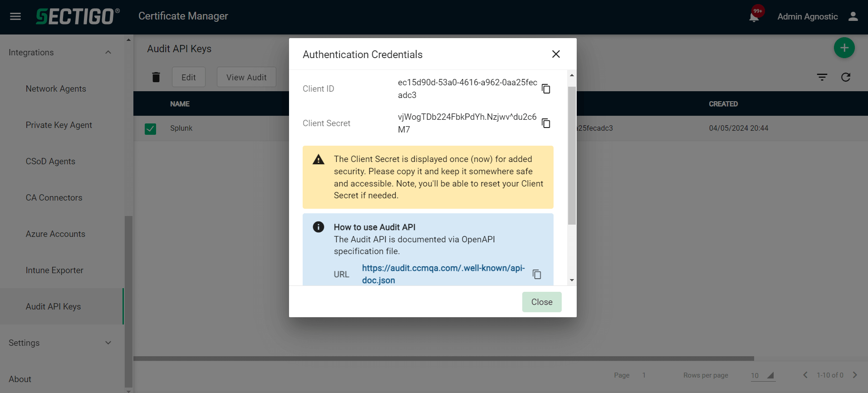Delete the selected key with trash icon
868x393 pixels.
pyautogui.click(x=156, y=77)
